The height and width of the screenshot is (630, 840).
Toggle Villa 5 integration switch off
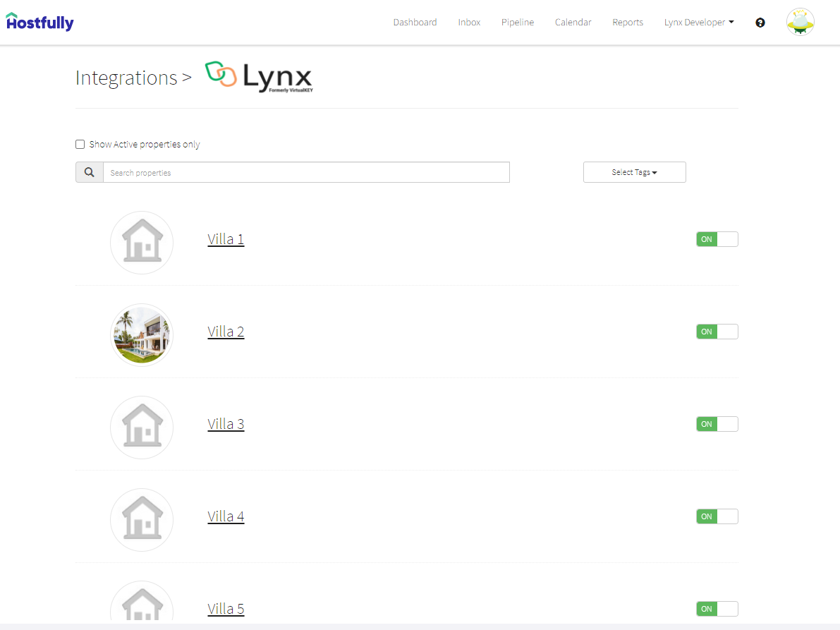[x=717, y=609]
